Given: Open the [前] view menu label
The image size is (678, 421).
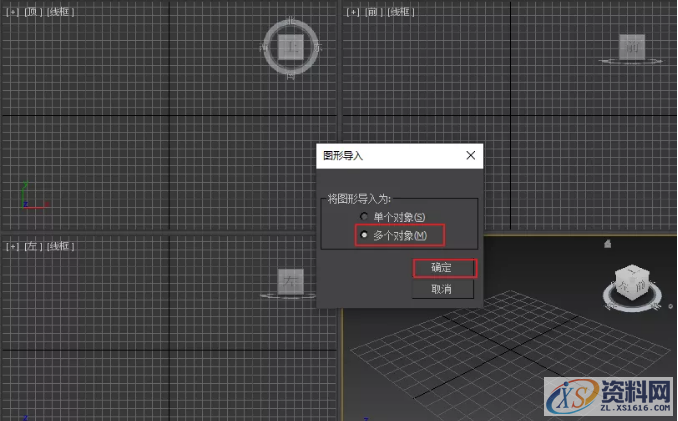Looking at the screenshot, I should 373,12.
